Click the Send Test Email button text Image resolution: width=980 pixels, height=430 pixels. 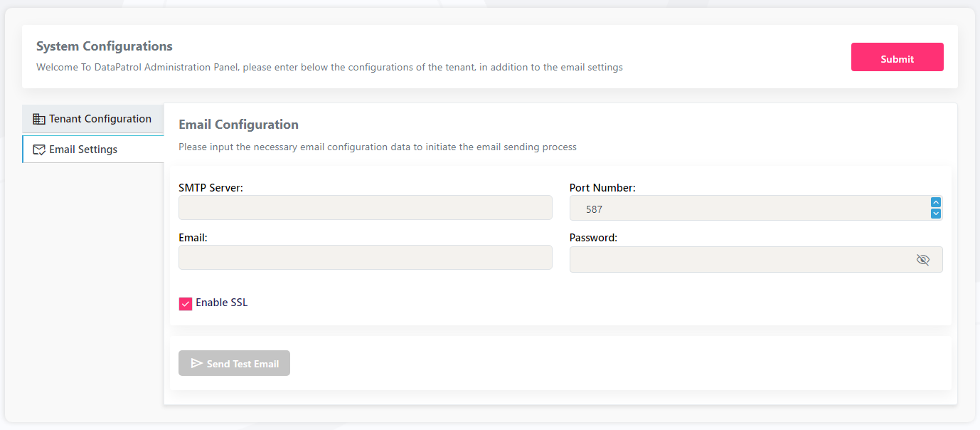pyautogui.click(x=243, y=364)
